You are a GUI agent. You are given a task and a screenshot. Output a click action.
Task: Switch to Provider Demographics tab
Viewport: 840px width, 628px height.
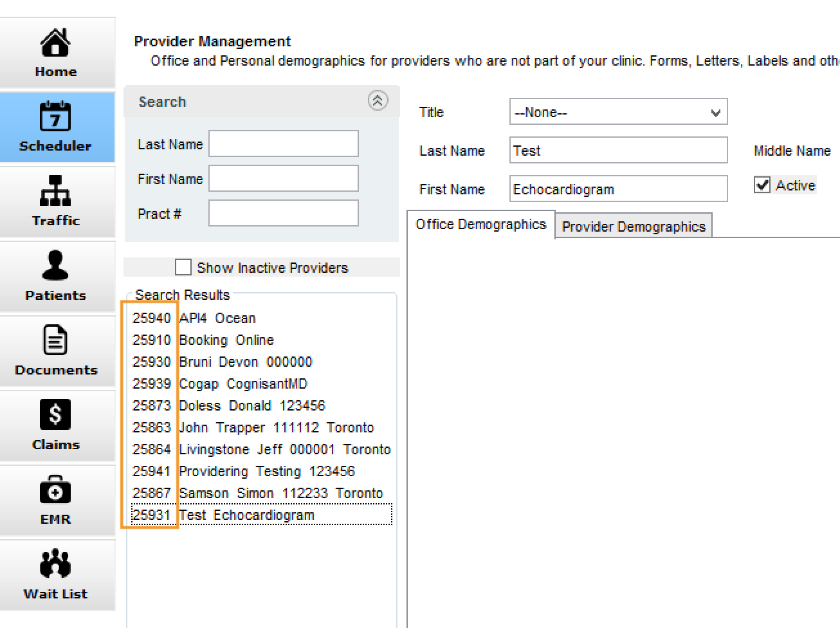(x=633, y=226)
